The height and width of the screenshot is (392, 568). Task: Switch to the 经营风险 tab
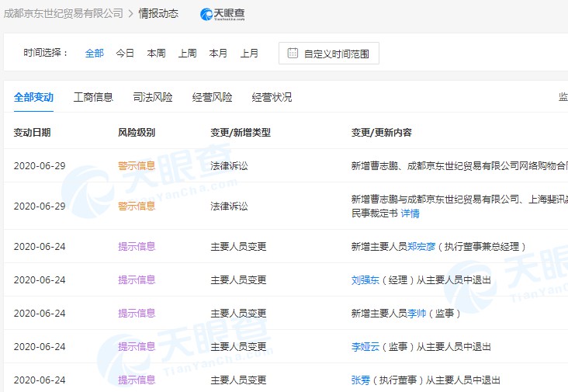pos(212,97)
